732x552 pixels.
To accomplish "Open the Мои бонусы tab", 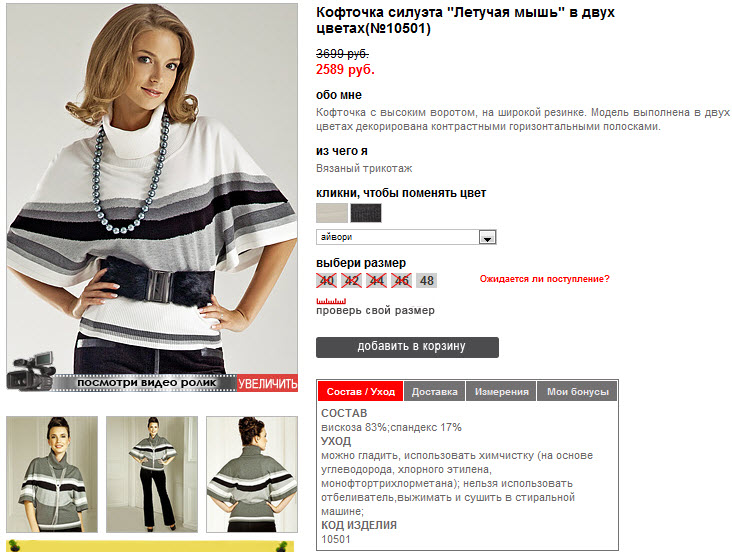I will (577, 391).
